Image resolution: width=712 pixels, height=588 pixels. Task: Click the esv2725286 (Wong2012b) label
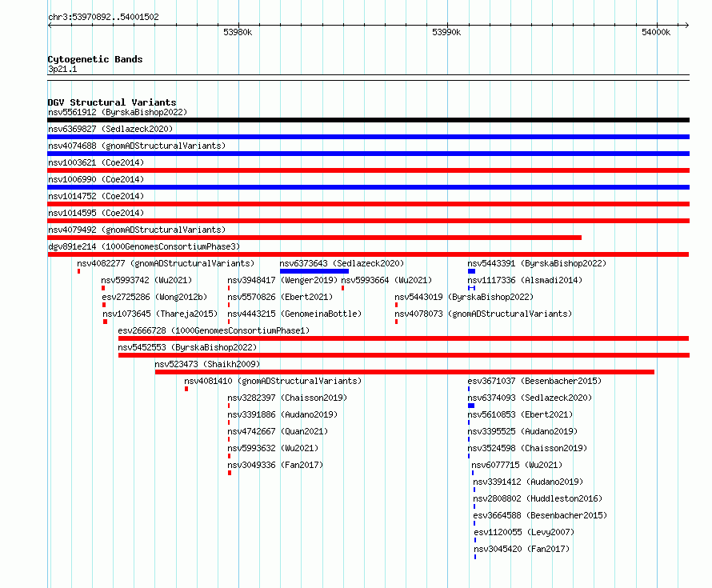click(154, 297)
